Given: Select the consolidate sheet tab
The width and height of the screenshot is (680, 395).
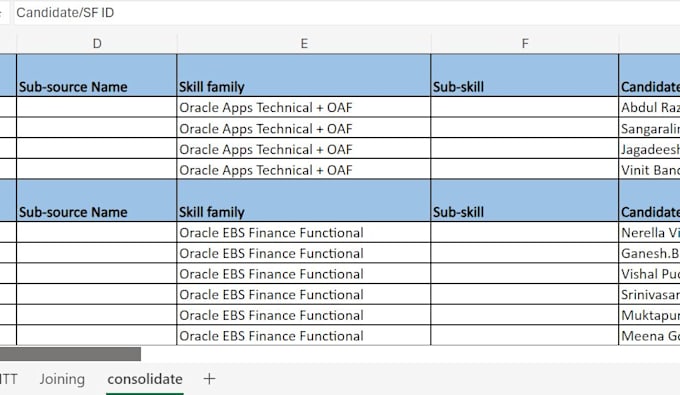Looking at the screenshot, I should pyautogui.click(x=145, y=379).
